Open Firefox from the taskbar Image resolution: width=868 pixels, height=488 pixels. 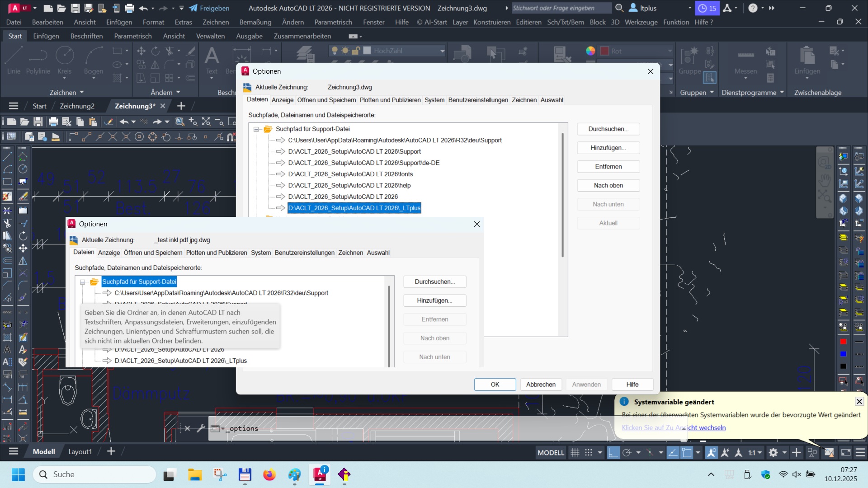[x=269, y=475]
